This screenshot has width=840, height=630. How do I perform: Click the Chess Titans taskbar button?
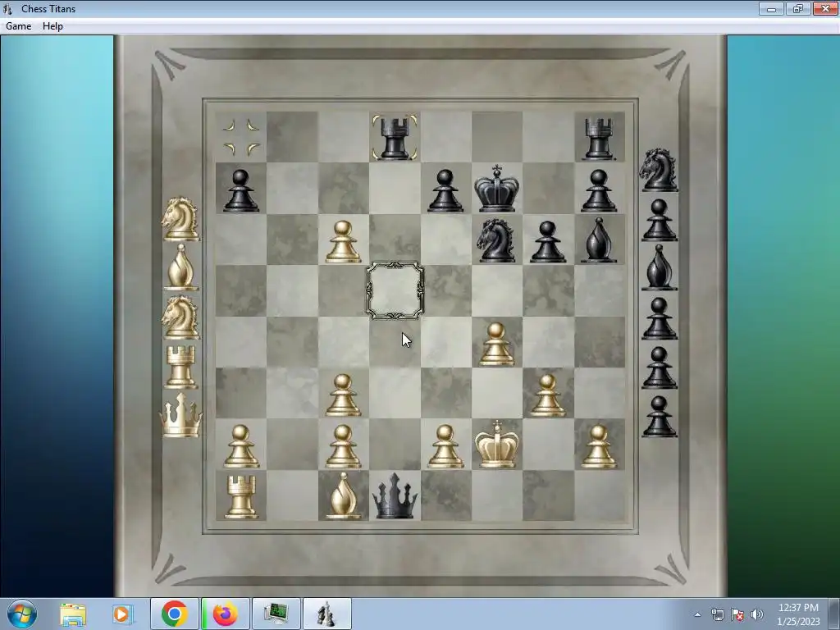coord(326,614)
